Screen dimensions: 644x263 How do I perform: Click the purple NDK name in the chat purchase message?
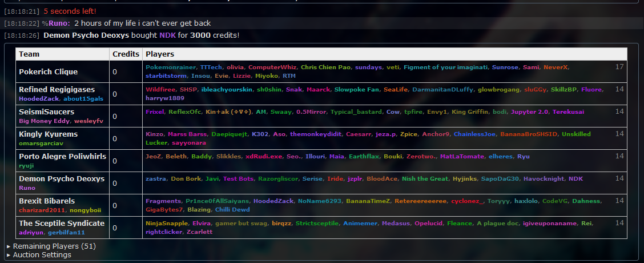(x=167, y=35)
